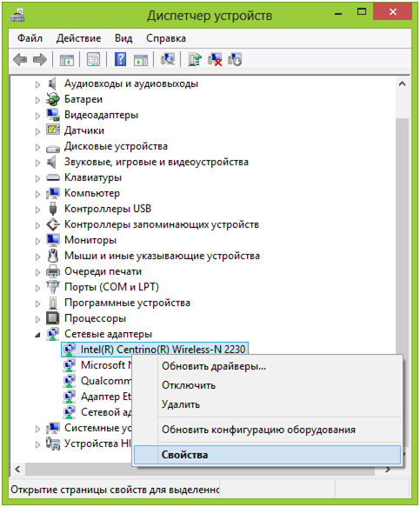This screenshot has width=420, height=507.
Task: Toggle the console tree pane toolbar icon
Action: 67,60
